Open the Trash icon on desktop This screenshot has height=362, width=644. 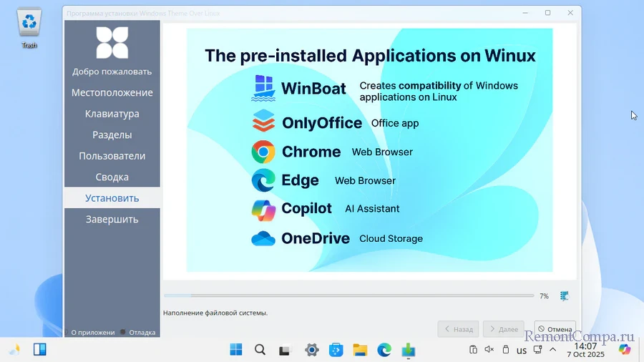[29, 26]
